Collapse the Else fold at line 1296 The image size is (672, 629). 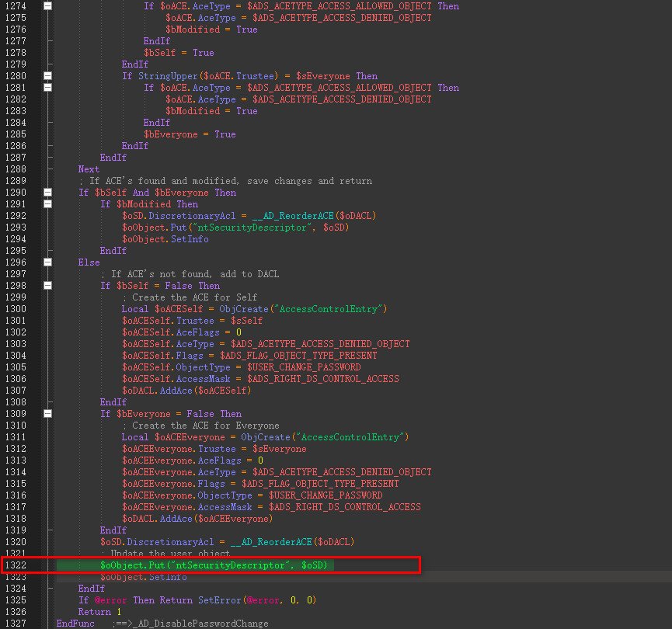(x=48, y=262)
